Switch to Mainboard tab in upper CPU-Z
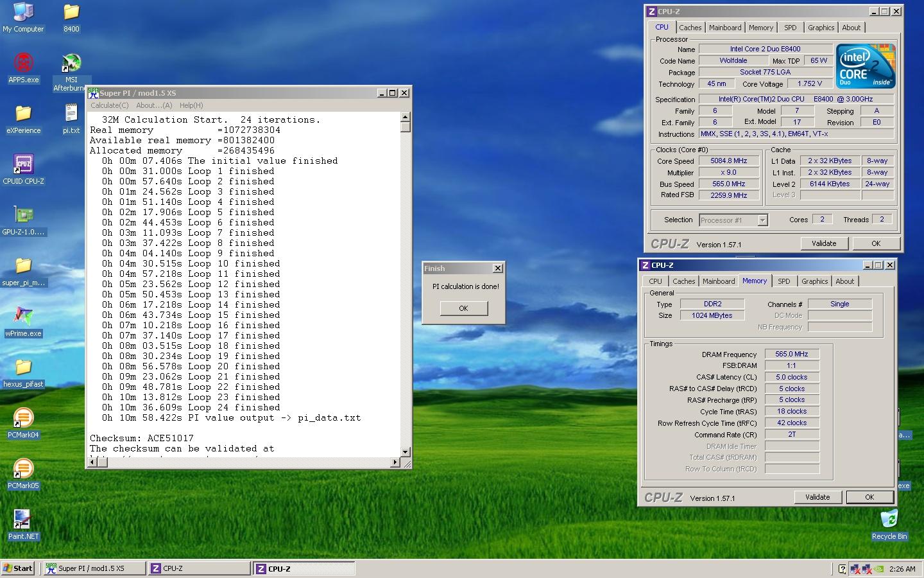Screen dimensions: 924x578 click(725, 28)
